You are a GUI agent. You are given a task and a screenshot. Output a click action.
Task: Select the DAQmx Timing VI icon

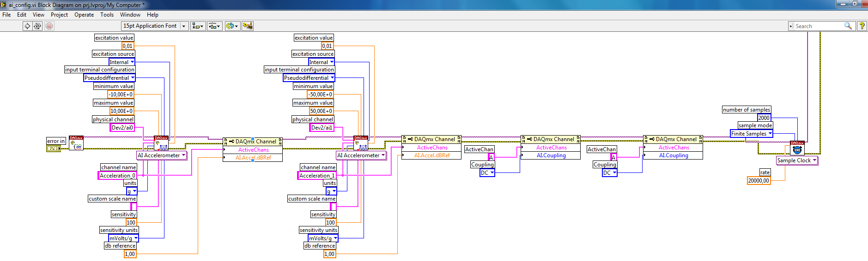pyautogui.click(x=797, y=148)
